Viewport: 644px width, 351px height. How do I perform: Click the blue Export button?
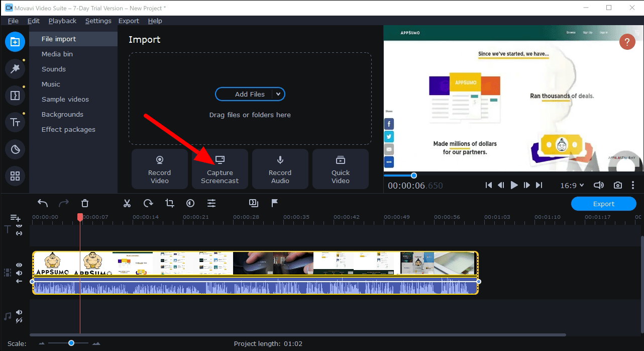coord(603,204)
